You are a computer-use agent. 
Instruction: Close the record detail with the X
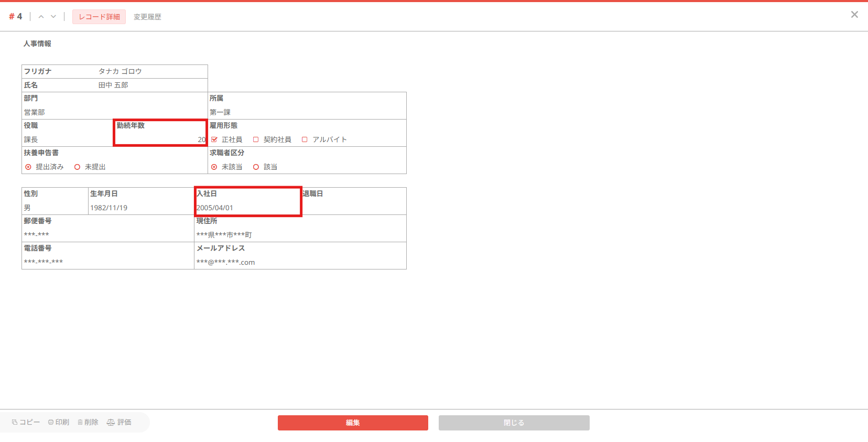[854, 15]
